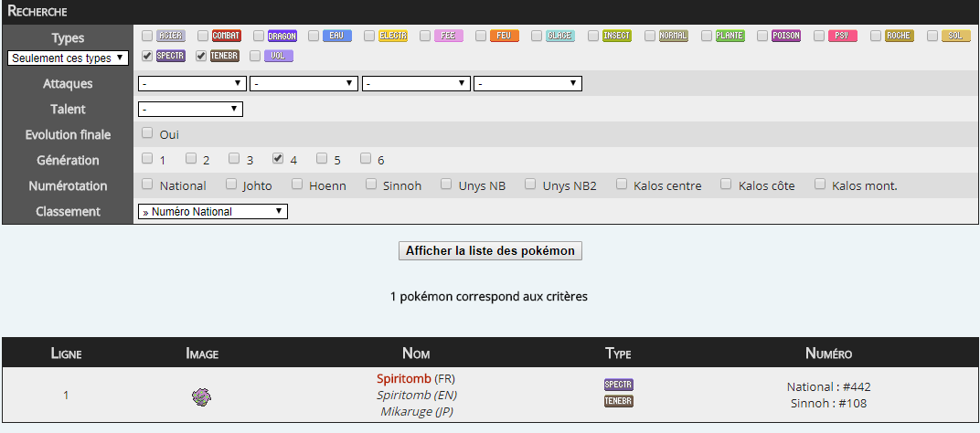Click the Type column header
Image resolution: width=980 pixels, height=433 pixels.
coord(618,354)
